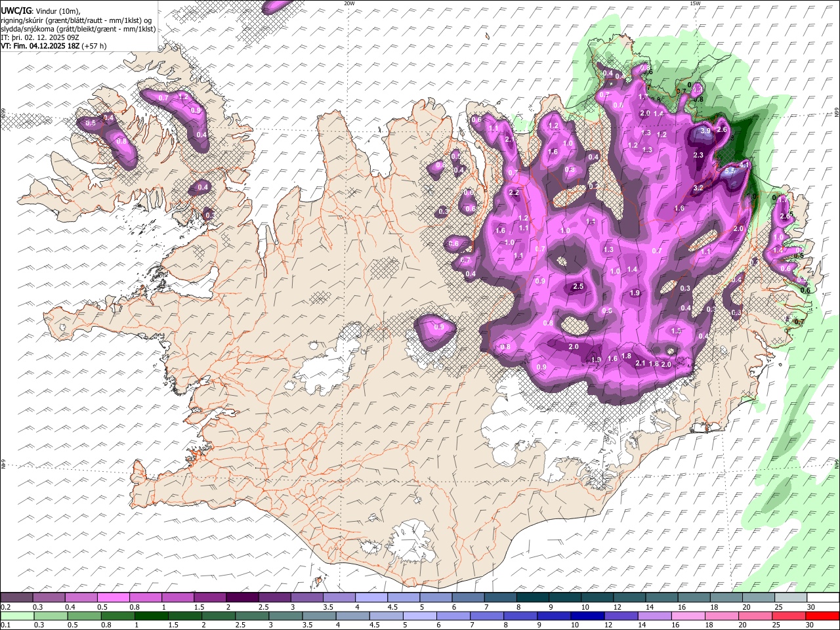Click the 2.5 value in the central snow area

pyautogui.click(x=578, y=286)
